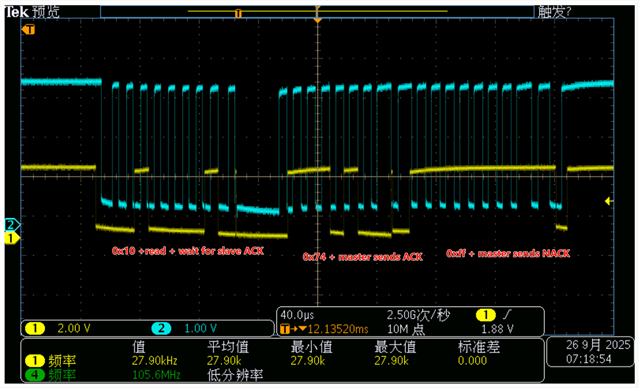This screenshot has height=389, width=640.
Task: Click the 1.88 V trigger level readout
Action: pyautogui.click(x=497, y=329)
